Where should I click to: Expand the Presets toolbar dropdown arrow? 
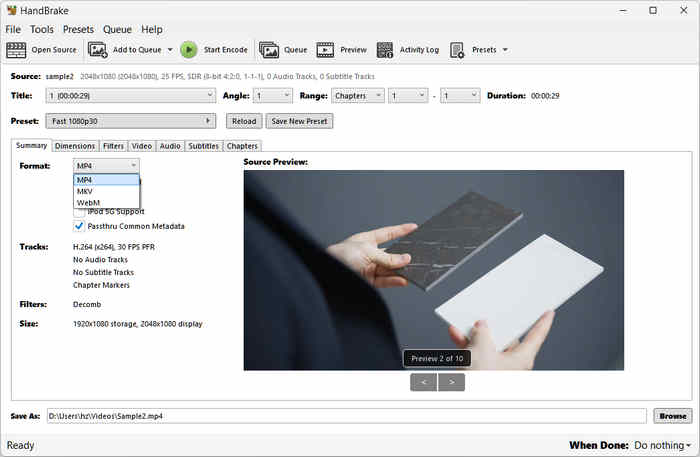click(505, 50)
